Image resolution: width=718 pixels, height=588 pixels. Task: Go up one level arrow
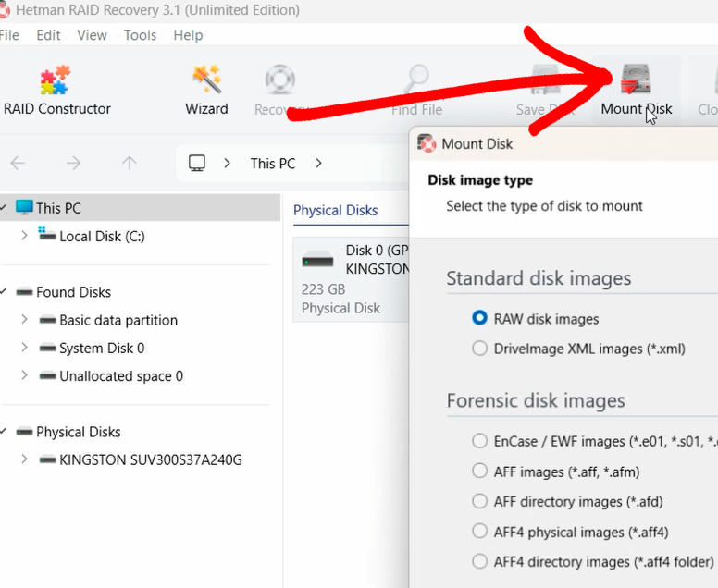[x=130, y=163]
